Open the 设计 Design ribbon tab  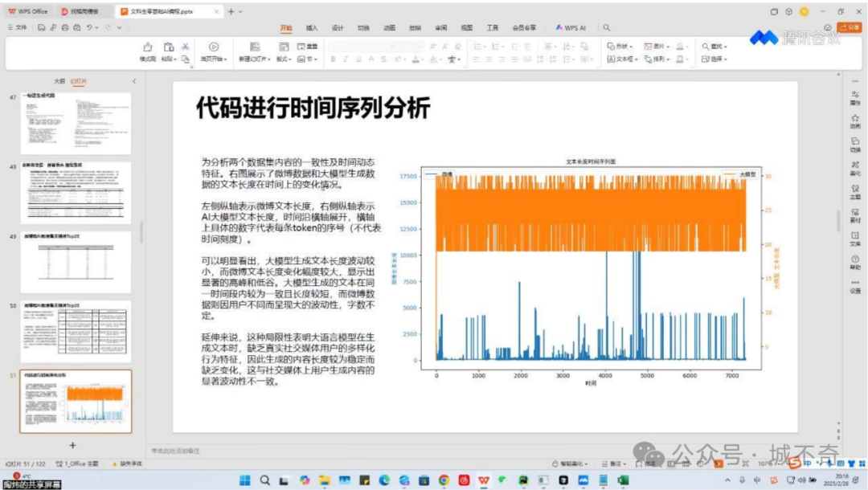pyautogui.click(x=338, y=27)
